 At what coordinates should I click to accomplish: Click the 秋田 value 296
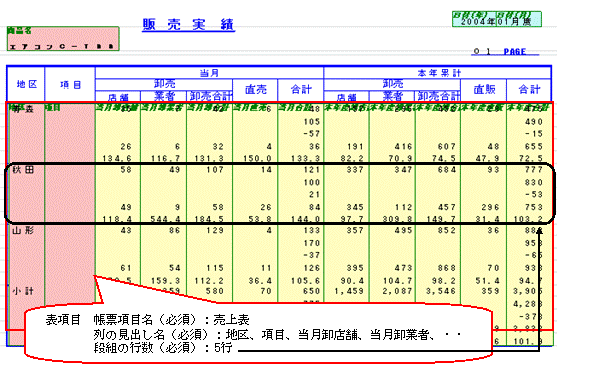point(490,207)
